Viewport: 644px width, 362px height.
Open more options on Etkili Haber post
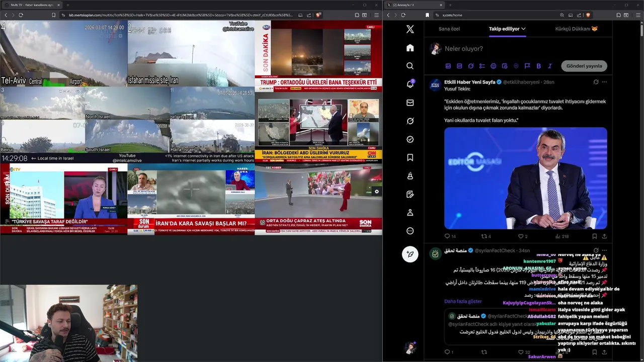pyautogui.click(x=604, y=82)
